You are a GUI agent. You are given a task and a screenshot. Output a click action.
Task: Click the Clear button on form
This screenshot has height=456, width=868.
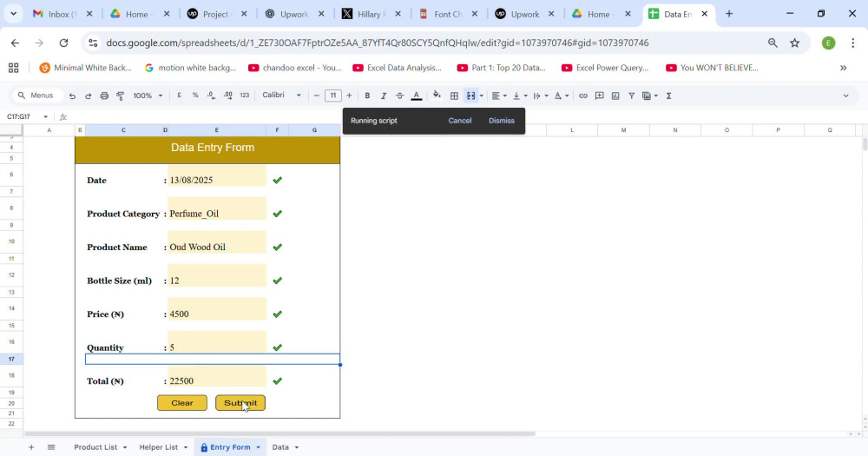pyautogui.click(x=182, y=403)
